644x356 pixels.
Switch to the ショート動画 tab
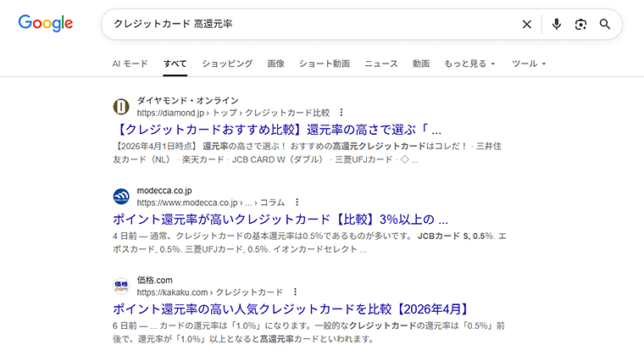324,64
